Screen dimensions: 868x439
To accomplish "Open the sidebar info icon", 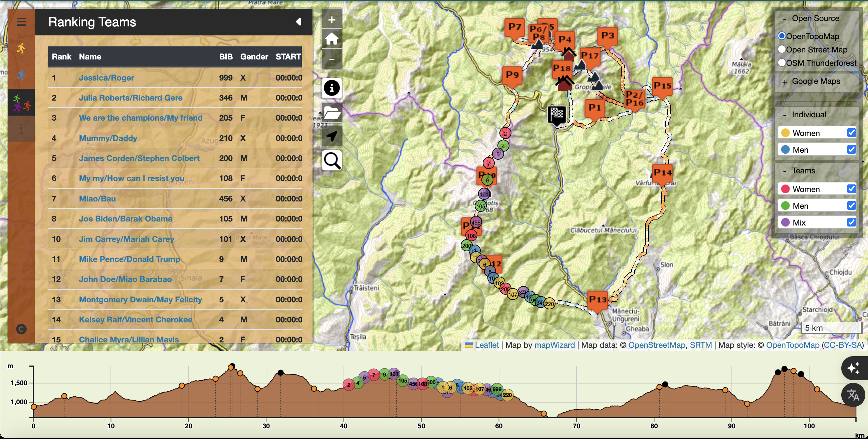I will [21, 129].
